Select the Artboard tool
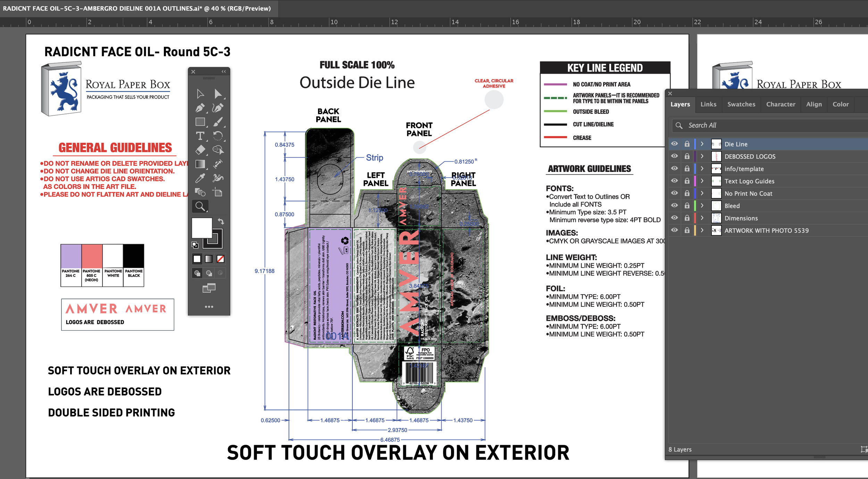Image resolution: width=868 pixels, height=479 pixels. 218,192
